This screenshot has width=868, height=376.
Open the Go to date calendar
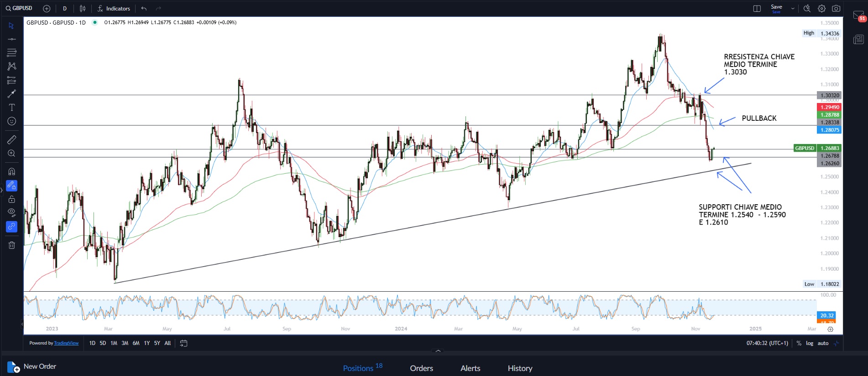[183, 343]
